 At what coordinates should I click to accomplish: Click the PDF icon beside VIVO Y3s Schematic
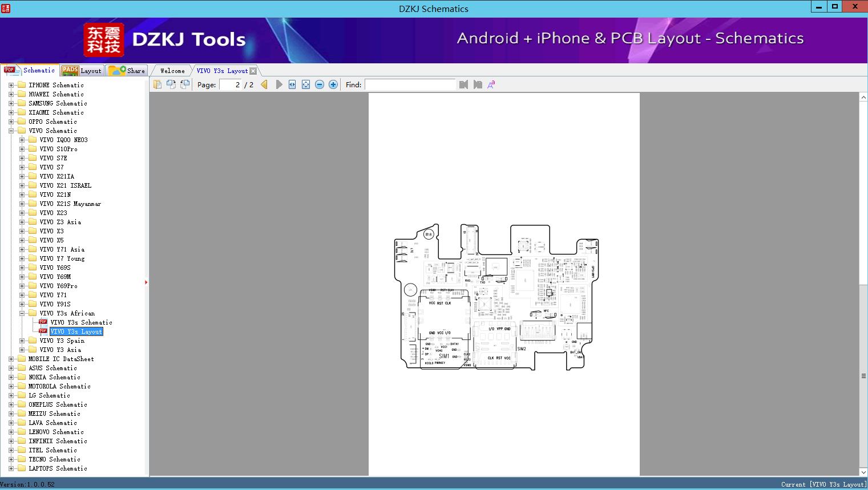click(43, 322)
